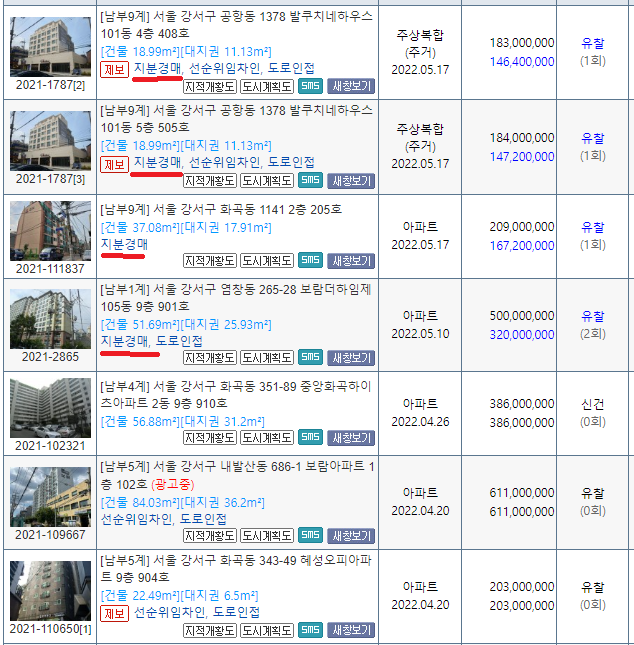
Task: Open 새창보기 for 혜성오피아파트 listing
Action: pyautogui.click(x=351, y=630)
